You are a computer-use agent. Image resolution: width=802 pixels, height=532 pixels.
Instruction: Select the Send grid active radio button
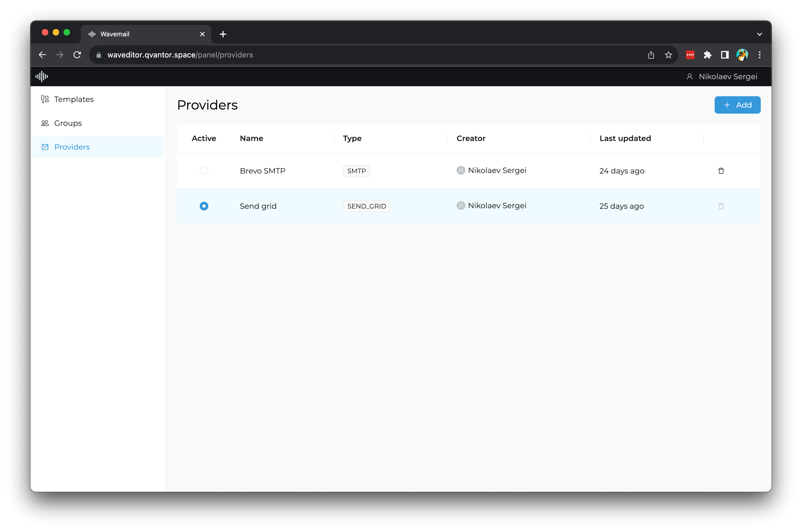[204, 206]
